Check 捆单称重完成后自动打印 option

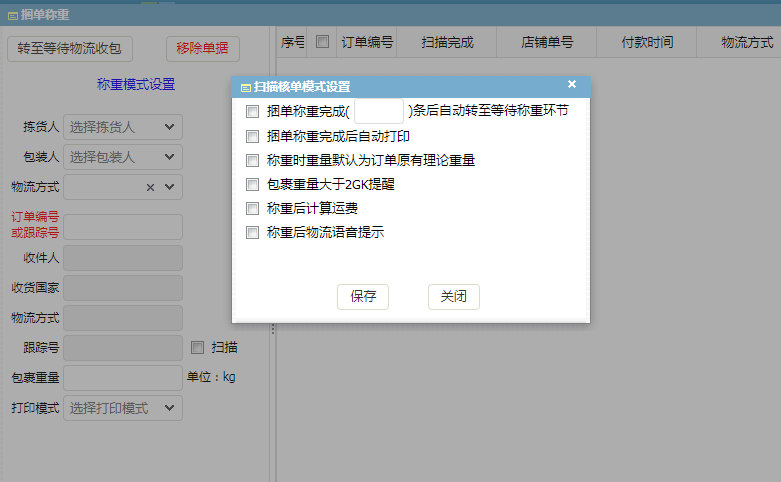point(253,136)
